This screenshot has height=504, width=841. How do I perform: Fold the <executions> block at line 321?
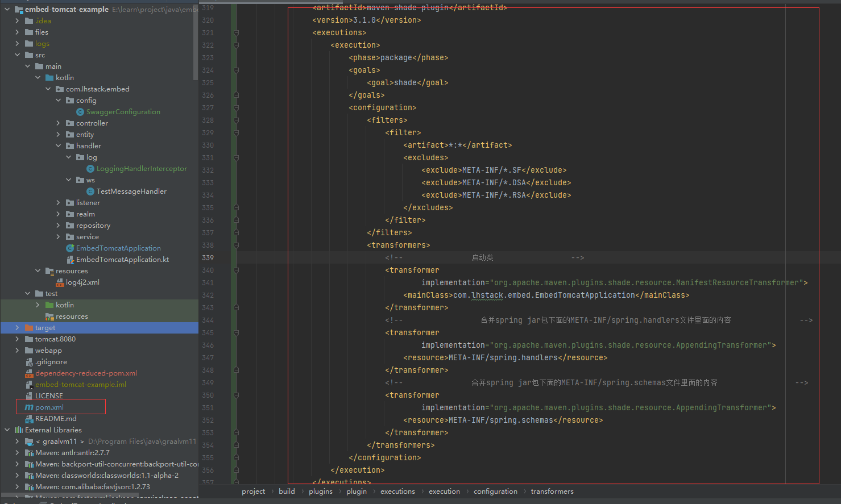(x=236, y=33)
